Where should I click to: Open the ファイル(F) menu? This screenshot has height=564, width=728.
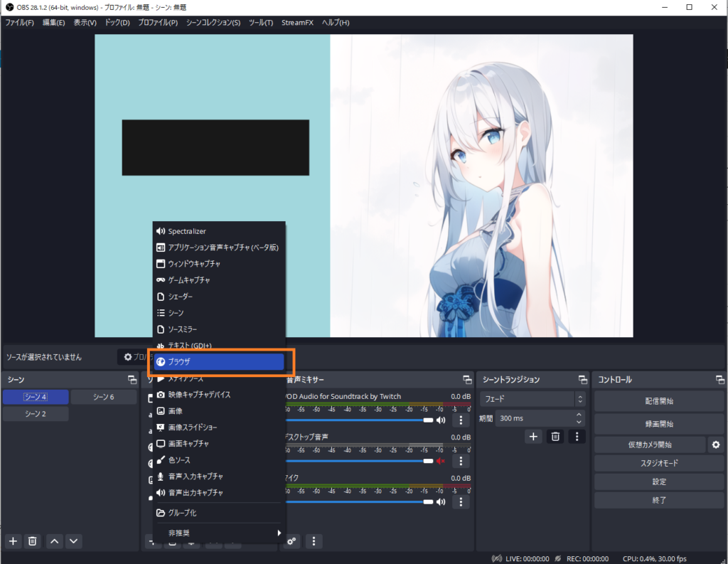coord(19,22)
